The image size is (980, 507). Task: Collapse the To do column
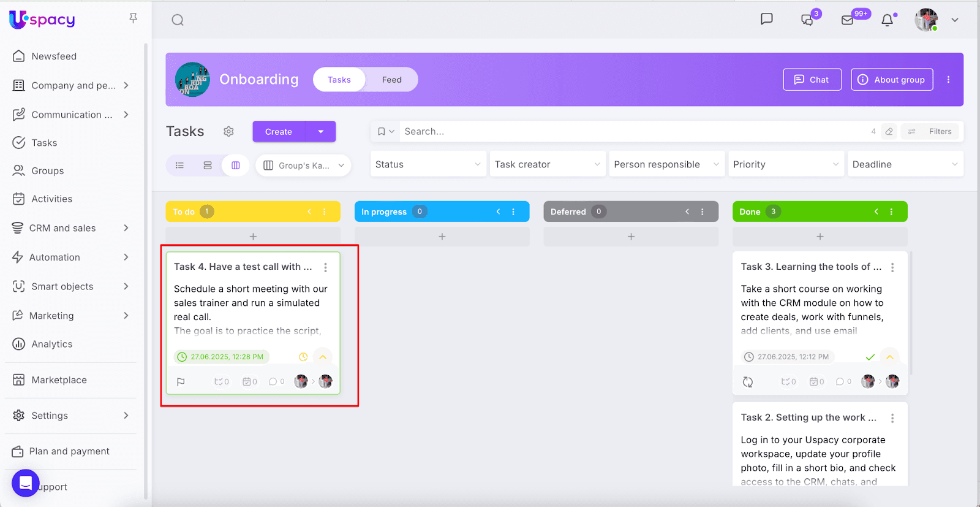click(x=309, y=212)
